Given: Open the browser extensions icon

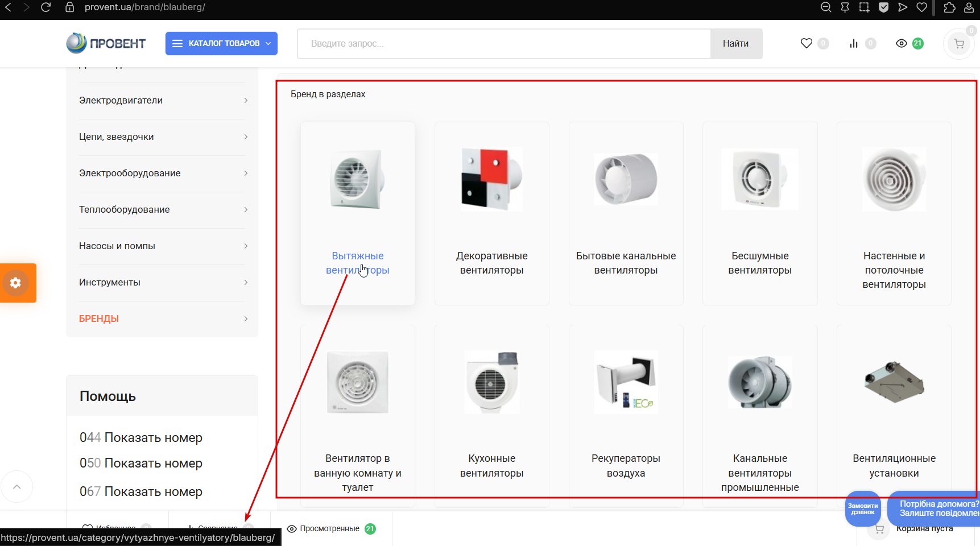Looking at the screenshot, I should (949, 7).
